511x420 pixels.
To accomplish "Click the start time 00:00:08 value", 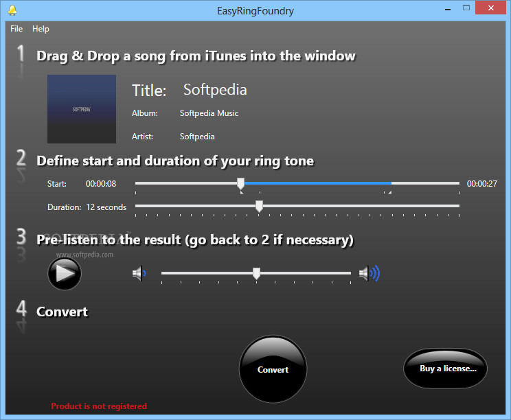I will tap(101, 184).
